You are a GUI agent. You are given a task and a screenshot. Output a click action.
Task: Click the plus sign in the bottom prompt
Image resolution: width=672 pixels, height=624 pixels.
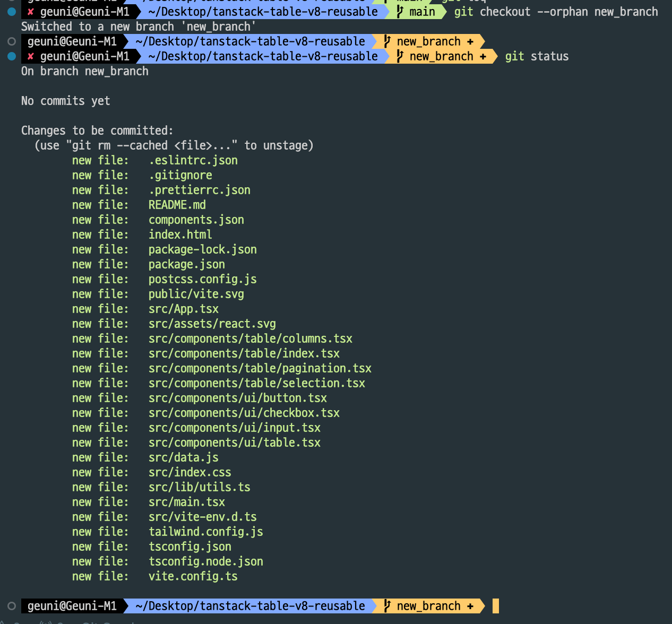(470, 606)
